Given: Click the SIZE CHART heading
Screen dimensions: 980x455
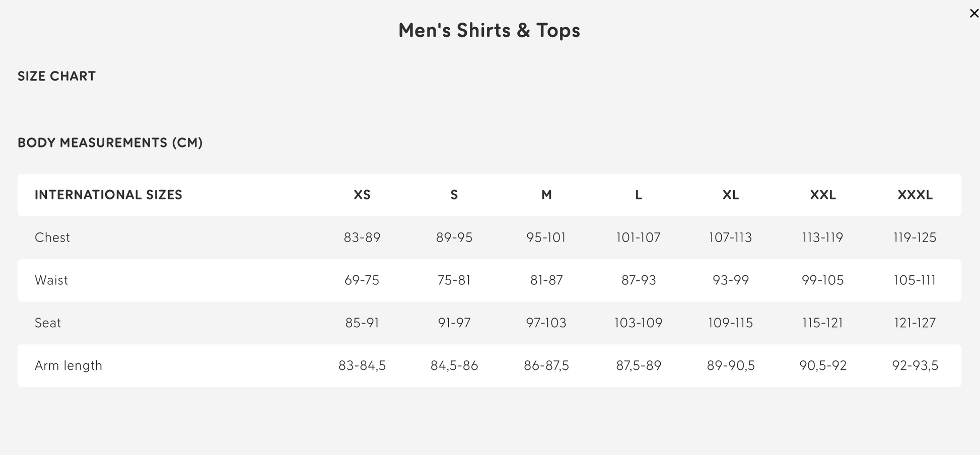Looking at the screenshot, I should click(56, 76).
